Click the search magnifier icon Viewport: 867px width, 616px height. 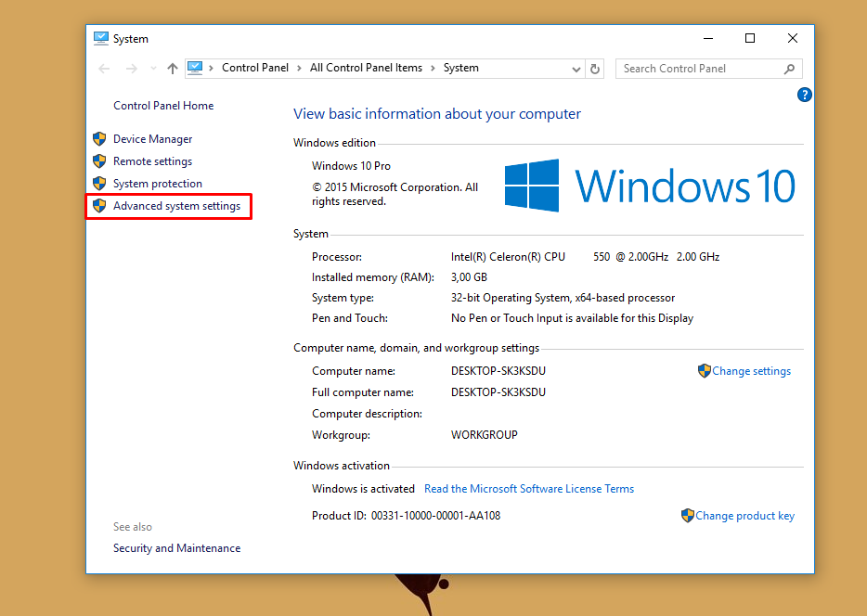(789, 69)
